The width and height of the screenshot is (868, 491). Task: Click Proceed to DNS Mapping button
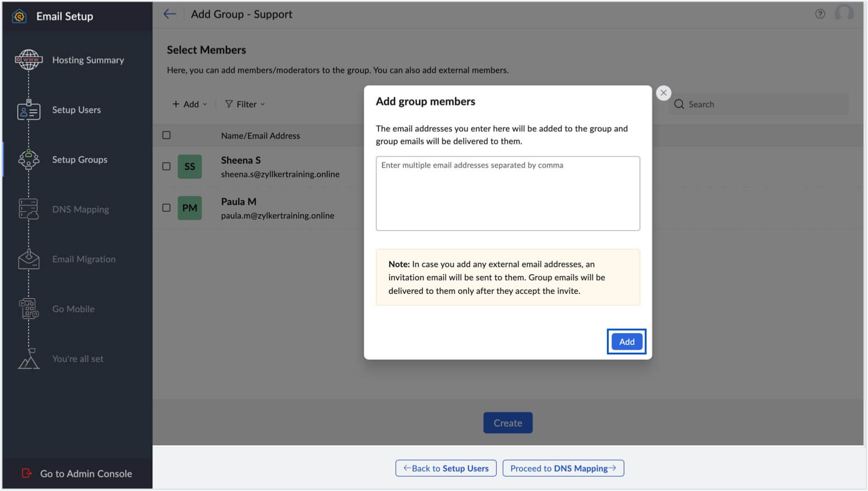pyautogui.click(x=563, y=468)
